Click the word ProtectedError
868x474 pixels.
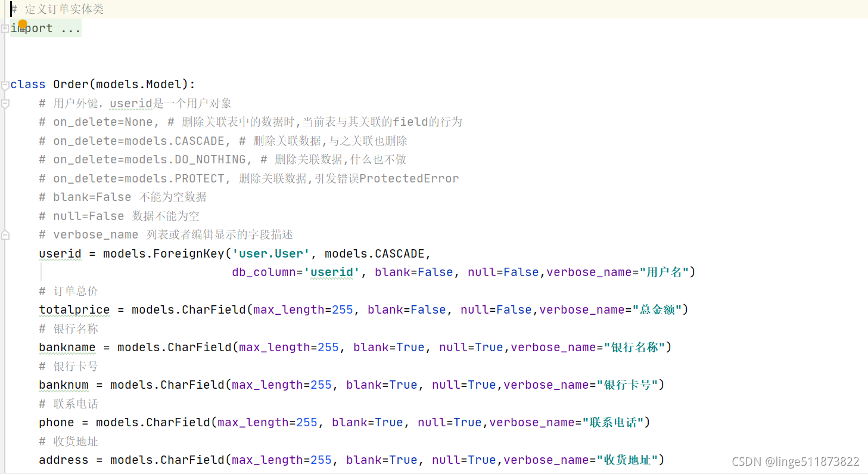[409, 178]
